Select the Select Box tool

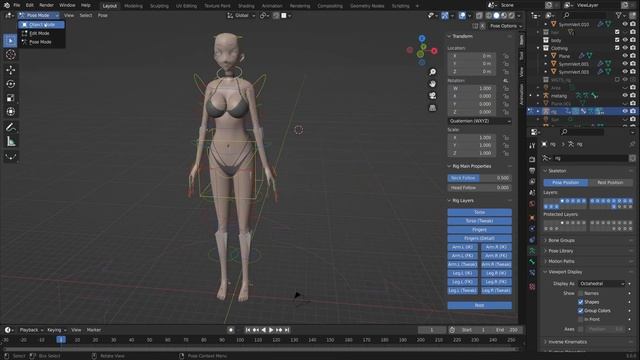pyautogui.click(x=11, y=40)
